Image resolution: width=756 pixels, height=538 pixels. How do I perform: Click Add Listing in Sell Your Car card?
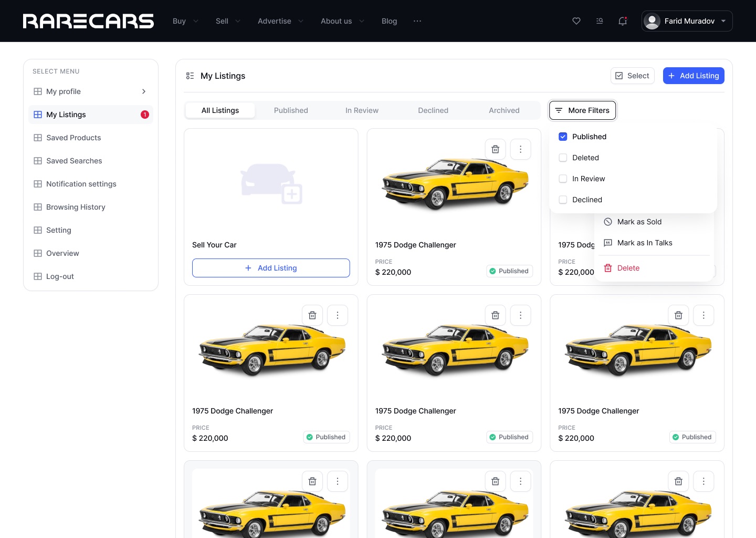click(271, 268)
